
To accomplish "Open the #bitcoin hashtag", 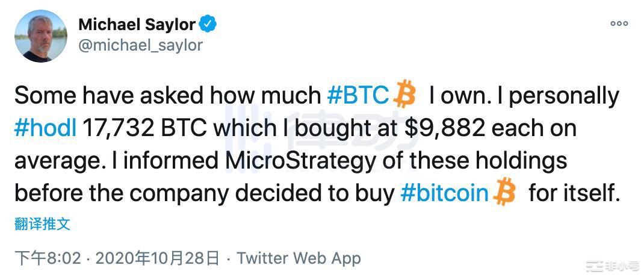I will pyautogui.click(x=444, y=193).
